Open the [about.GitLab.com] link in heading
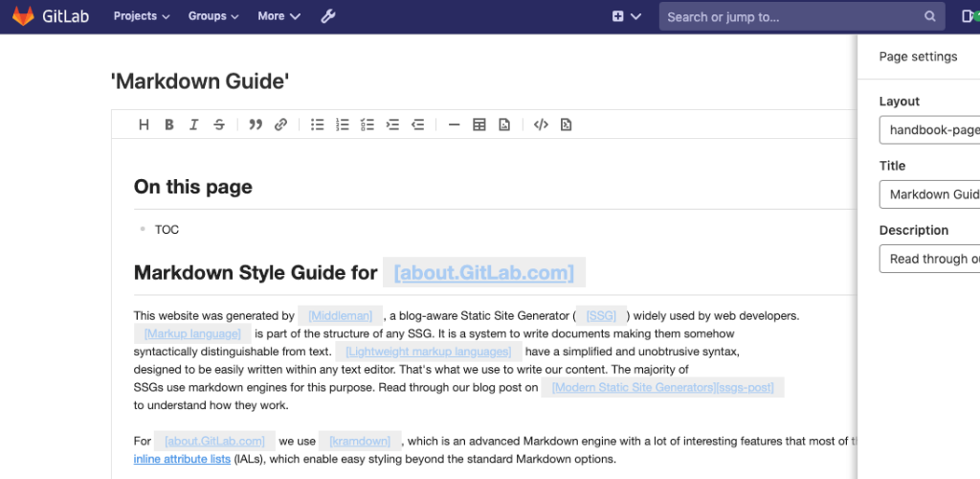The image size is (980, 479). [483, 273]
